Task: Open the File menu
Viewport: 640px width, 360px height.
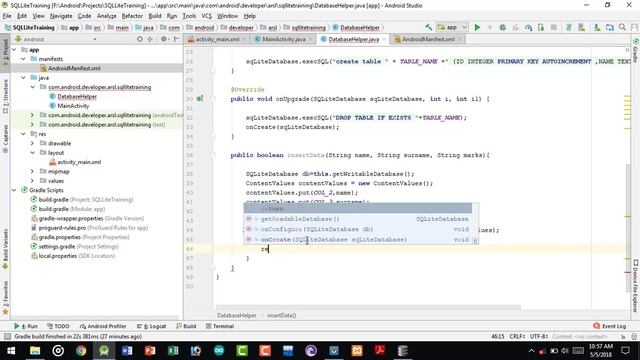Action: 7,16
